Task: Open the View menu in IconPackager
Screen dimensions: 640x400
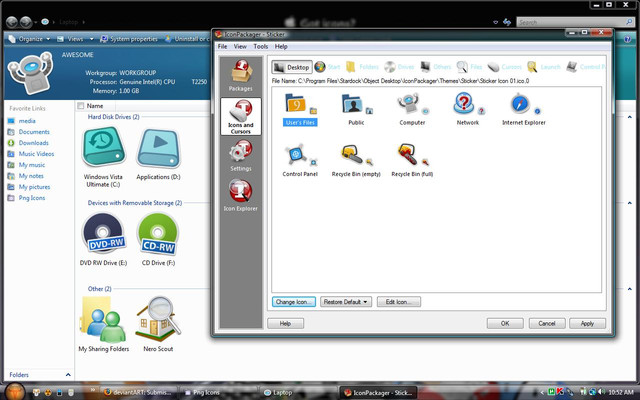Action: click(240, 47)
